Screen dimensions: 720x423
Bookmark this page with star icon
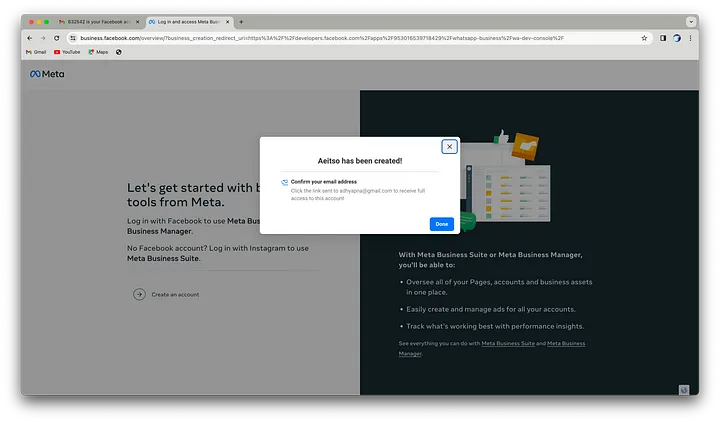click(644, 38)
